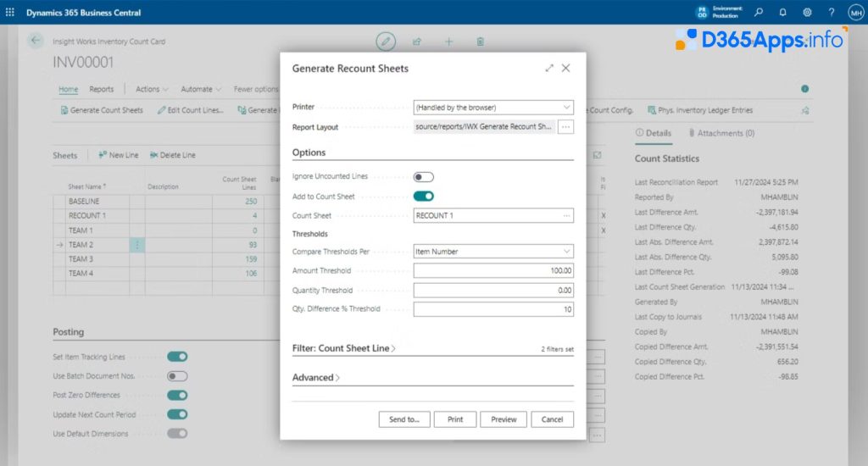The height and width of the screenshot is (466, 868).
Task: Click Delete Line in Sheets toolbar
Action: click(173, 156)
